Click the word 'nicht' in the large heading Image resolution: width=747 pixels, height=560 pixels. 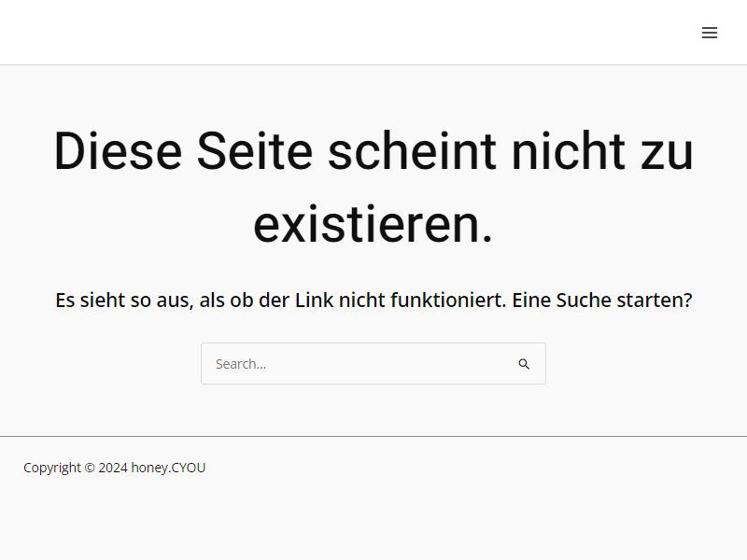click(x=569, y=151)
